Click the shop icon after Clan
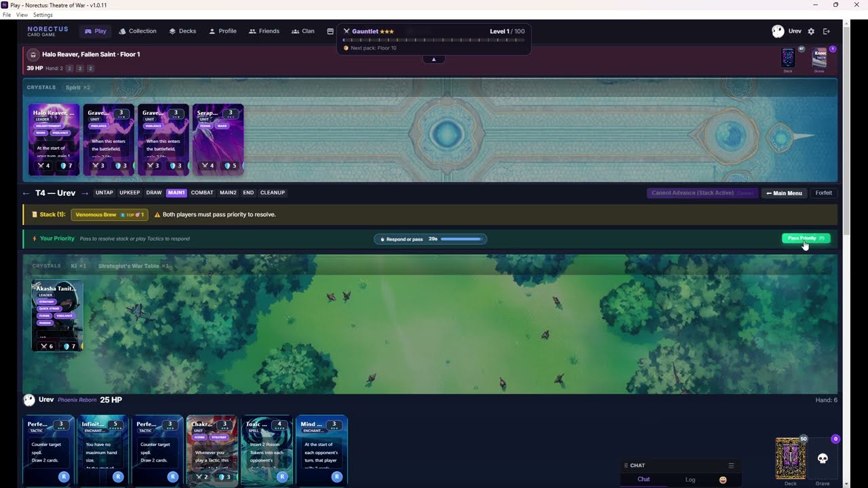868x488 pixels. pos(330,31)
